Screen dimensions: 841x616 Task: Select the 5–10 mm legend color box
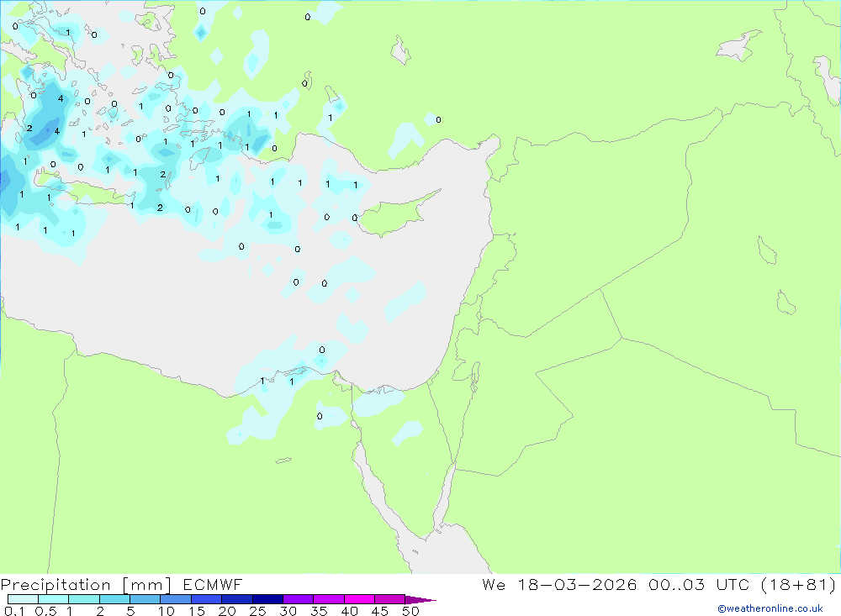pyautogui.click(x=145, y=599)
